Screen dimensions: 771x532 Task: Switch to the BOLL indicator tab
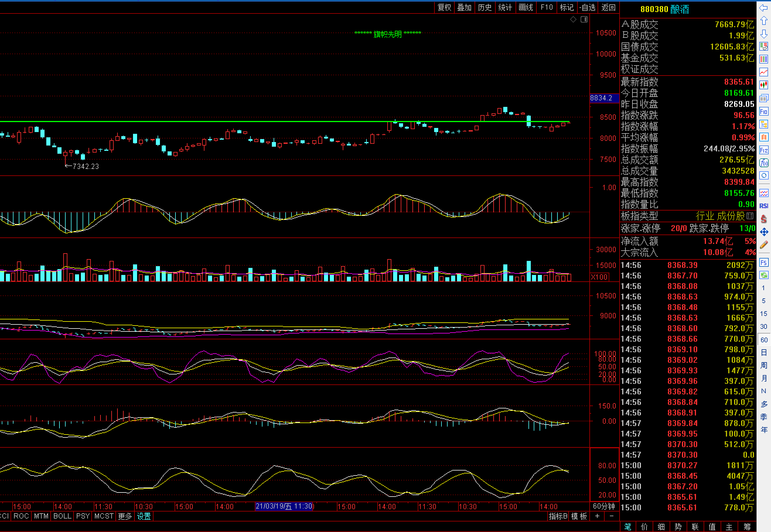point(62,516)
